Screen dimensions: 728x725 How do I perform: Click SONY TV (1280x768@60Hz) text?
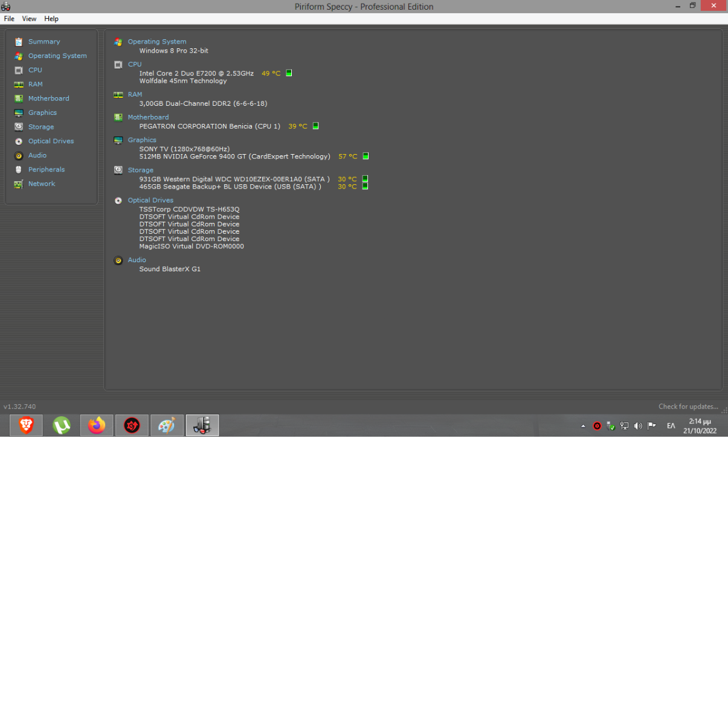(184, 149)
